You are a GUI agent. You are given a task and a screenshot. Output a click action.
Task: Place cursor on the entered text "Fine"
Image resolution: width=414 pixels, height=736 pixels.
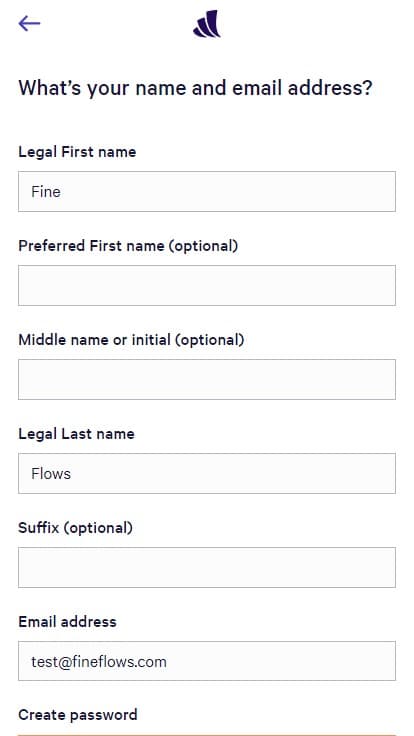click(46, 192)
